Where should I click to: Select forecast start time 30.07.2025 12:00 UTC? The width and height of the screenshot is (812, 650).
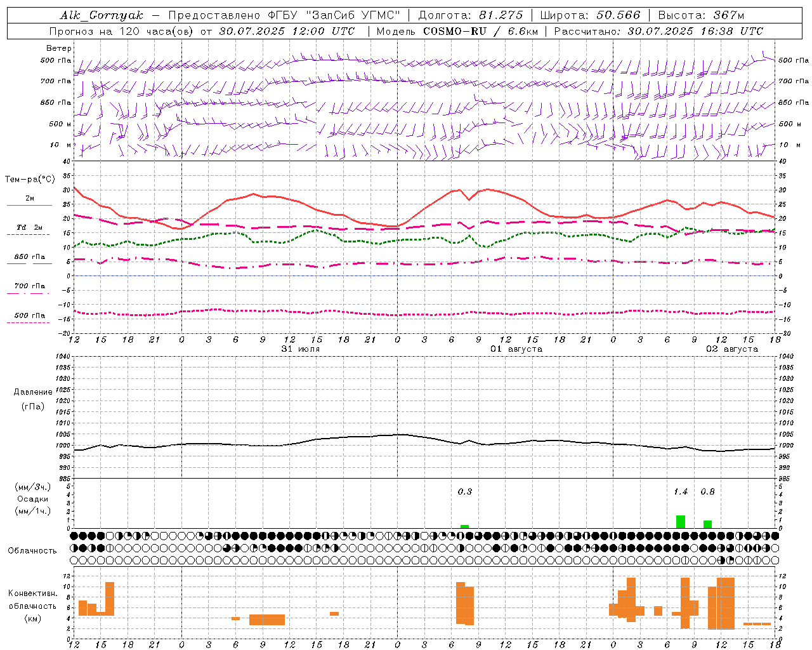point(287,31)
